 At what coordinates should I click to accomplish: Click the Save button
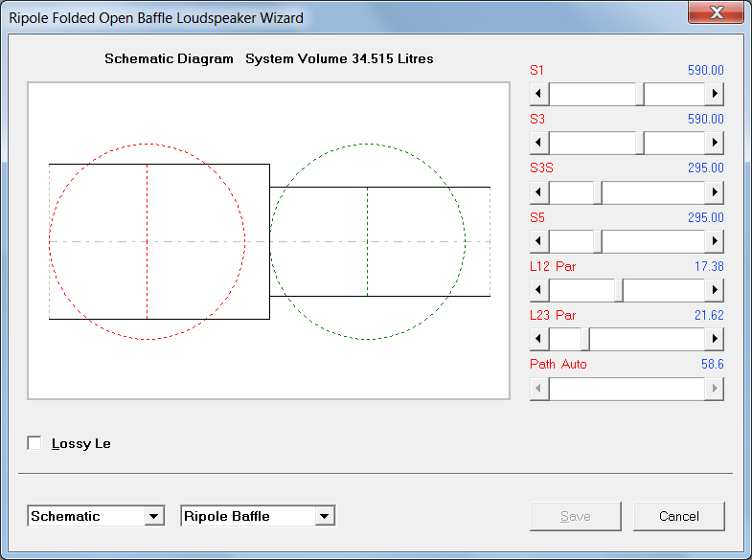click(575, 516)
